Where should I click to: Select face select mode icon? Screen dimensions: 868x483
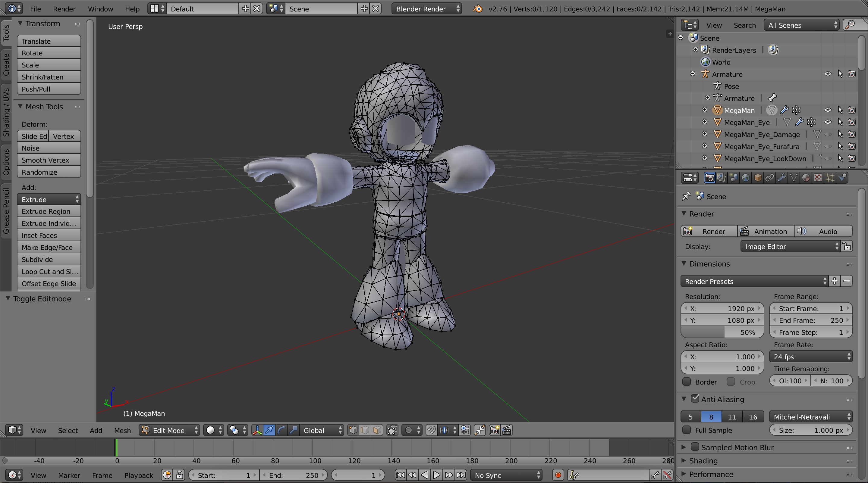point(377,430)
